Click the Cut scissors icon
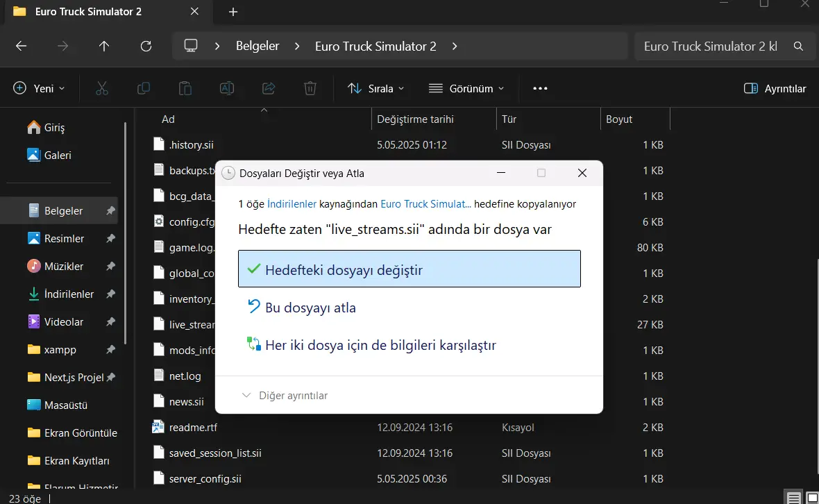The image size is (819, 504). (x=102, y=88)
